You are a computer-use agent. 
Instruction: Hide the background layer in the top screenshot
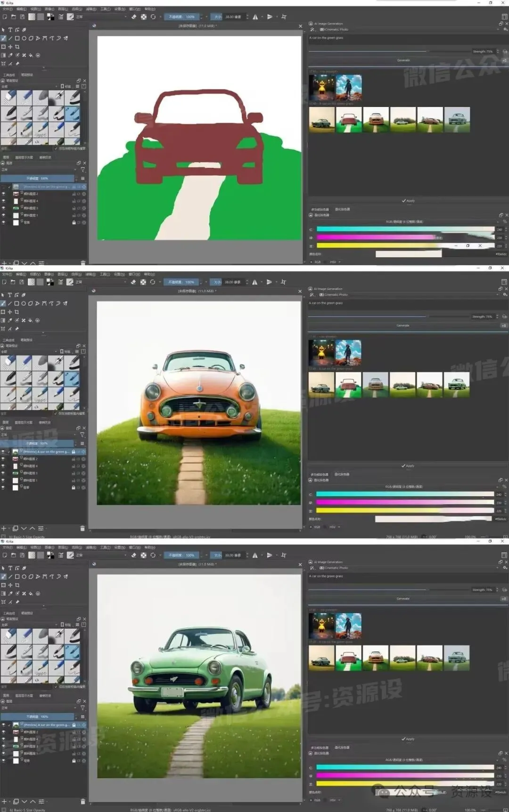(4, 222)
